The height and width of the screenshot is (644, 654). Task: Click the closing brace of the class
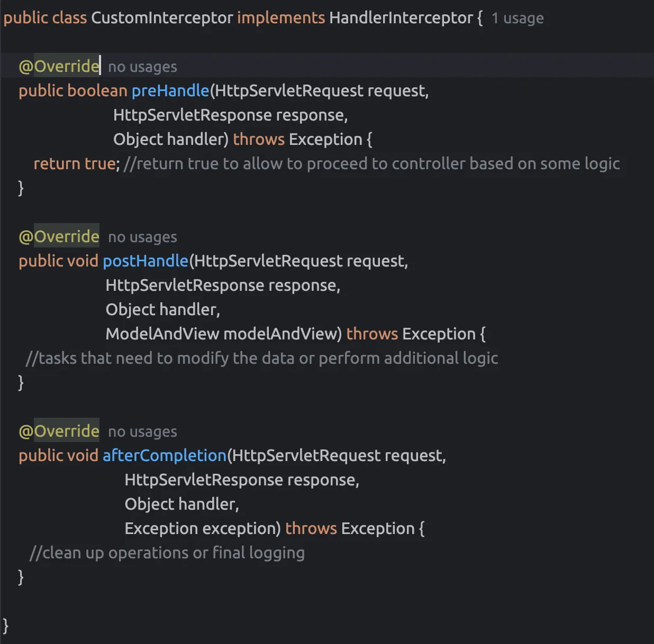(x=6, y=625)
